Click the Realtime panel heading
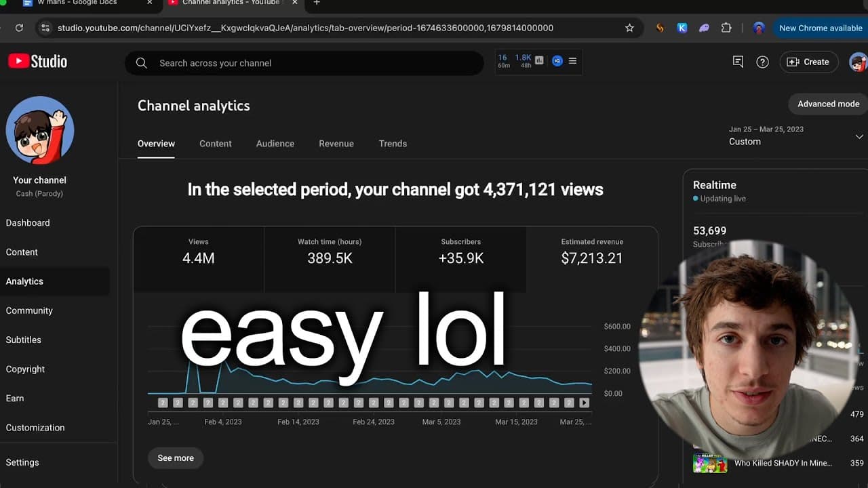The width and height of the screenshot is (868, 488). click(714, 185)
